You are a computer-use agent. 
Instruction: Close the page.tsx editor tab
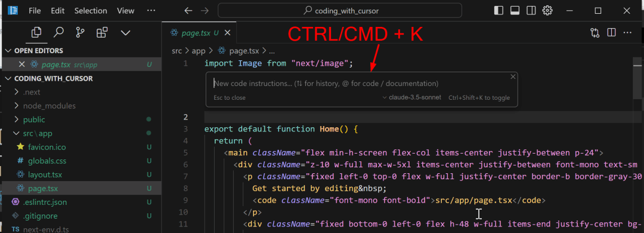(x=228, y=32)
